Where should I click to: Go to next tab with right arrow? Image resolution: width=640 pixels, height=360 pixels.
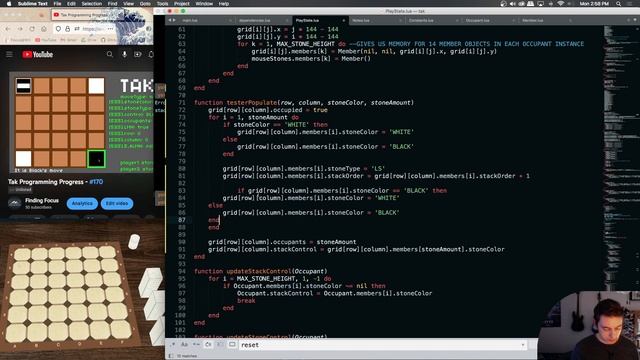pyautogui.click(x=174, y=20)
